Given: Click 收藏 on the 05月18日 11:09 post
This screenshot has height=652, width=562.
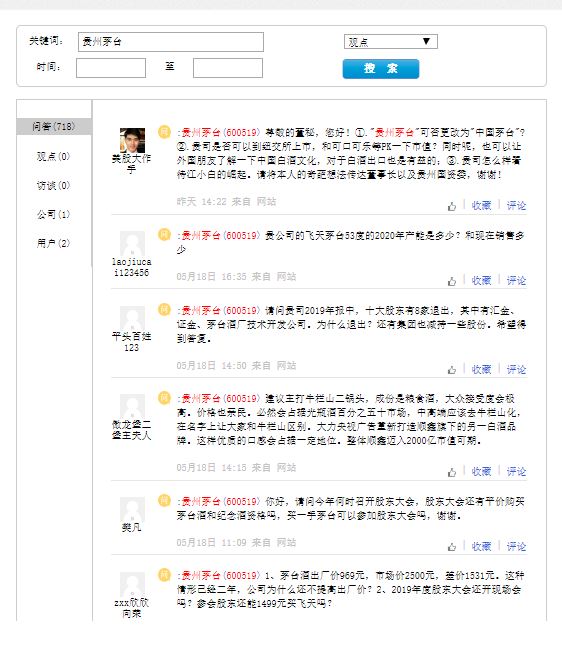Looking at the screenshot, I should 481,546.
